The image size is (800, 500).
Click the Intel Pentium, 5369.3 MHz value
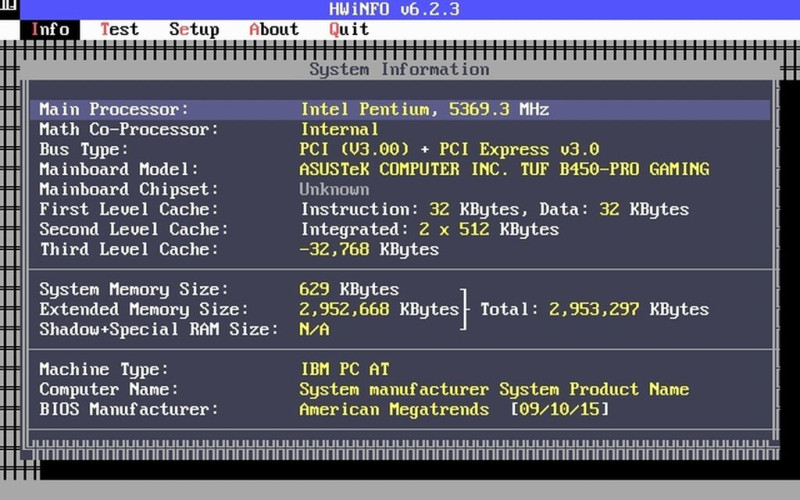pos(424,109)
